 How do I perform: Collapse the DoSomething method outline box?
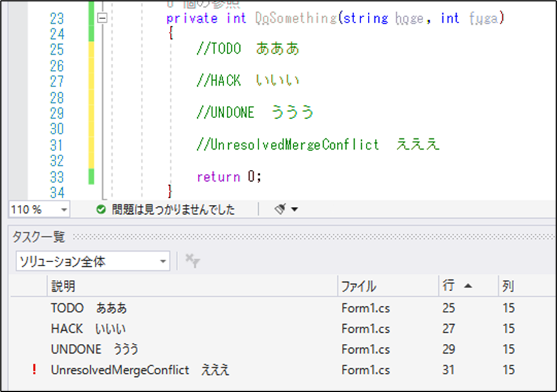102,19
